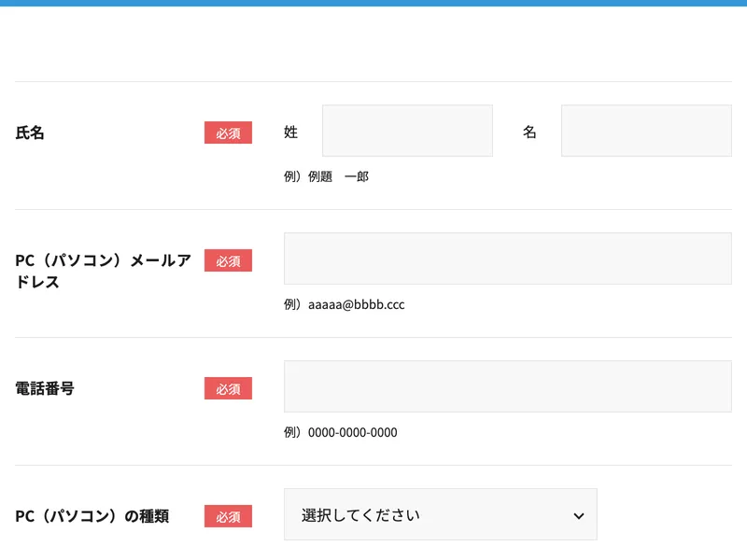This screenshot has width=747, height=560.
Task: Click the example text 例）例題 一郎
Action: tap(326, 176)
